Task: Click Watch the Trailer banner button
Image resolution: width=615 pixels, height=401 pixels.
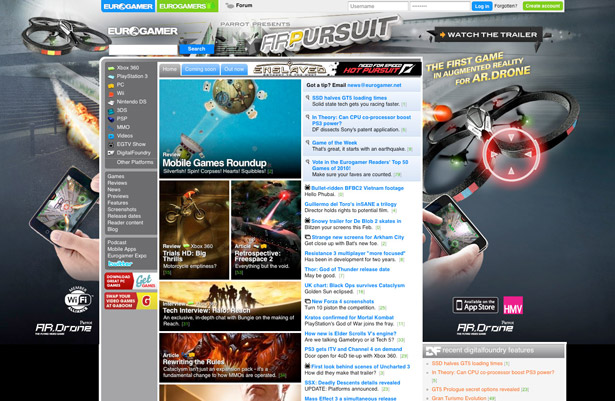Action: (488, 35)
